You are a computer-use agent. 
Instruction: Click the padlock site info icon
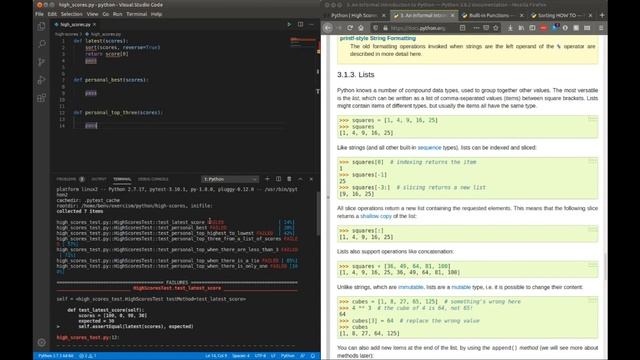click(x=385, y=28)
